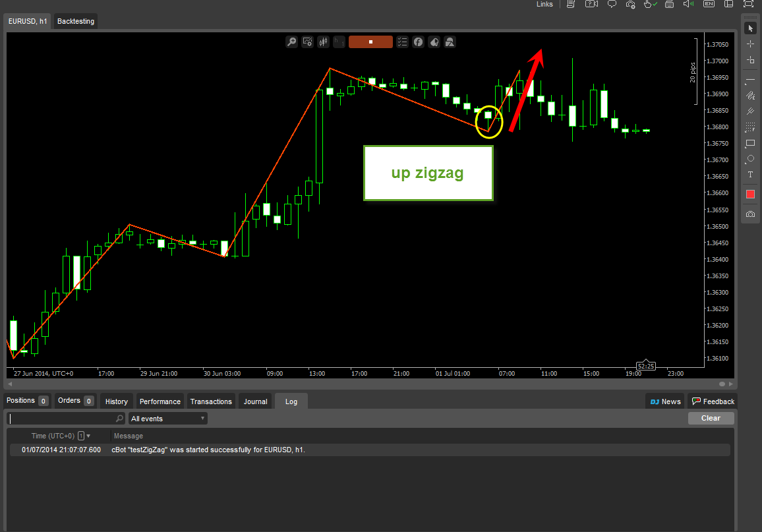Screen dimensions: 762x532
Task: Expand the All events filter dropdown
Action: pyautogui.click(x=167, y=419)
